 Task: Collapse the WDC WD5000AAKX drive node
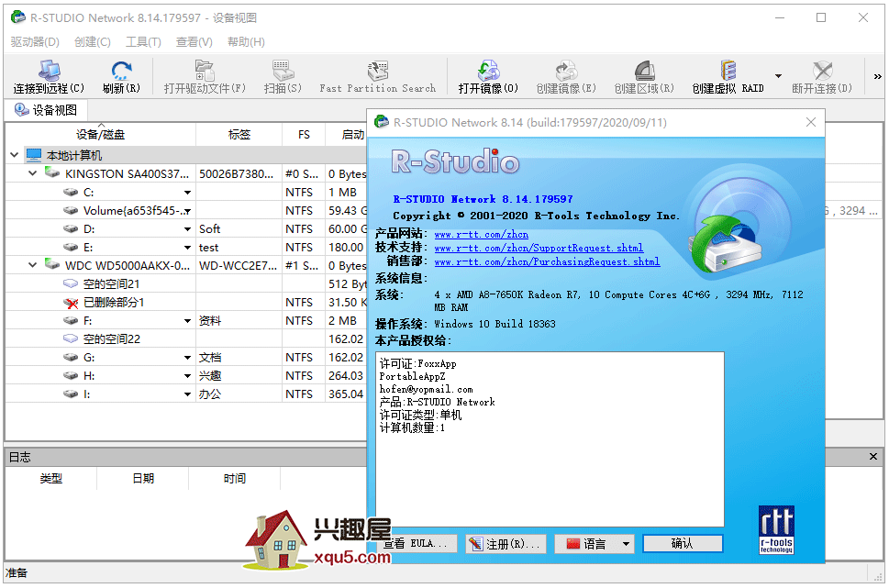point(32,265)
